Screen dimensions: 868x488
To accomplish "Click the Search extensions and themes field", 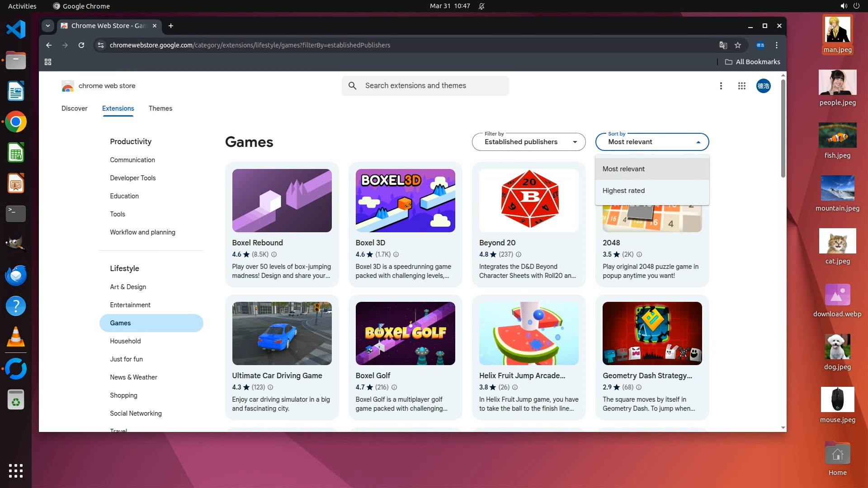I will click(425, 86).
